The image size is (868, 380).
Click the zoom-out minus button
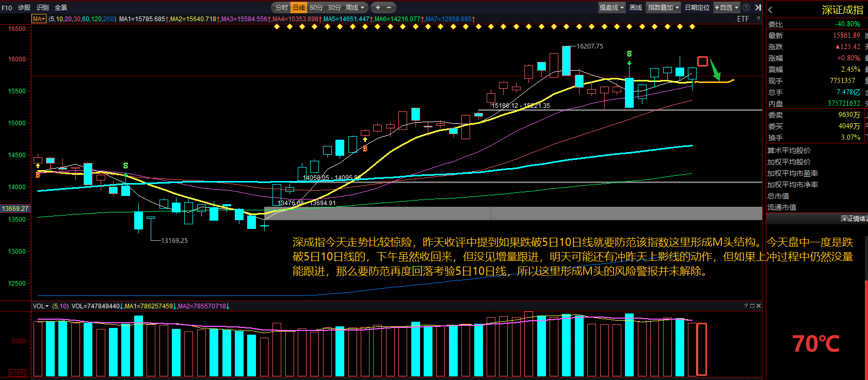pos(389,7)
